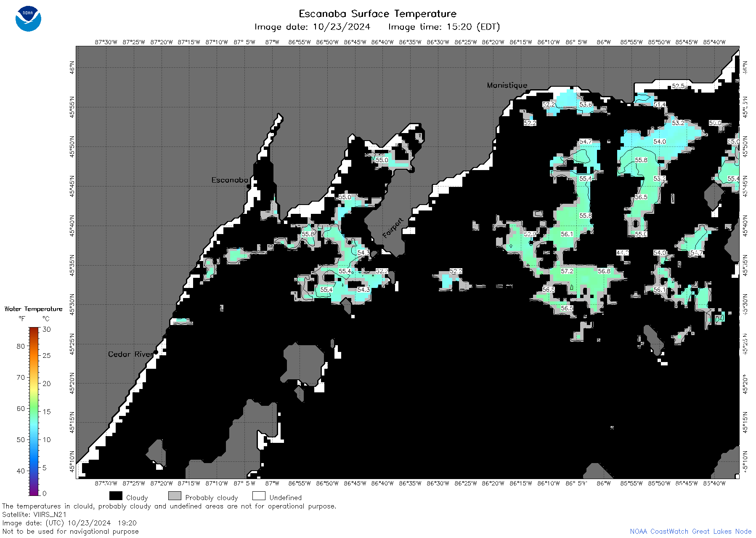Click the 25 Celsius scale tick label
The width and height of the screenshot is (756, 538).
tap(47, 355)
